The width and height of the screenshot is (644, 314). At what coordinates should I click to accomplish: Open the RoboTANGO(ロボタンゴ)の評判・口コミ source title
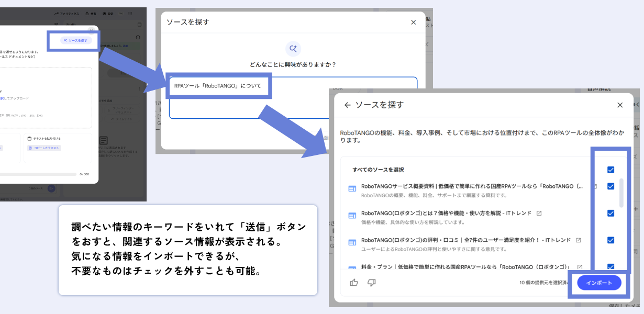coord(466,240)
